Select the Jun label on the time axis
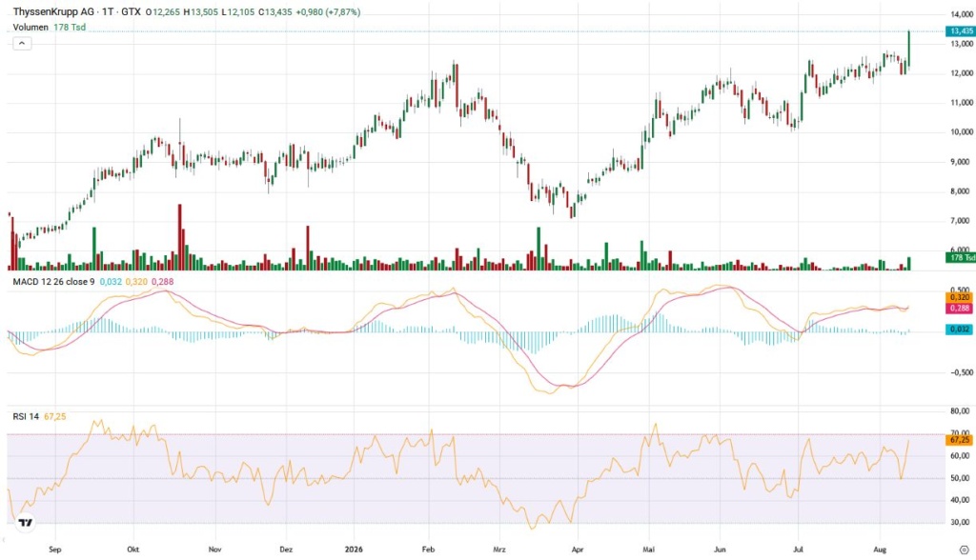 point(720,550)
